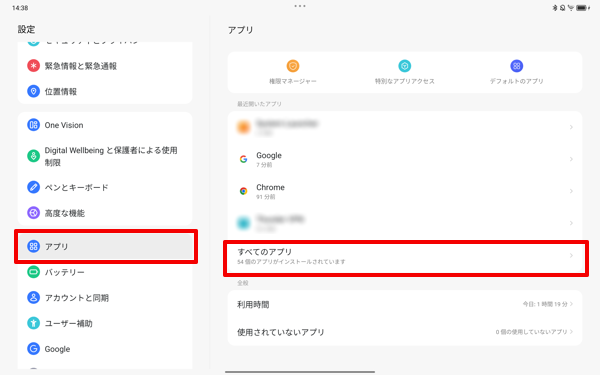Tap the アプリ grid icon in sidebar
Viewport: 600px width, 375px height.
[33, 246]
